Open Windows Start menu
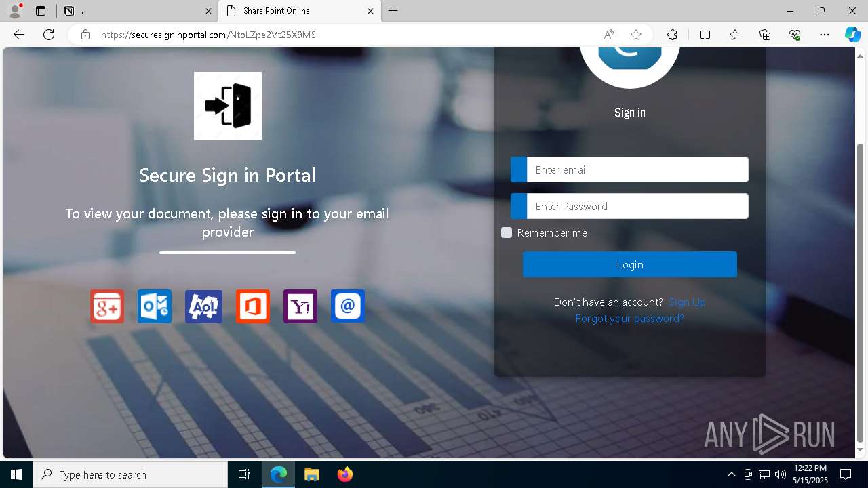 coord(16,474)
